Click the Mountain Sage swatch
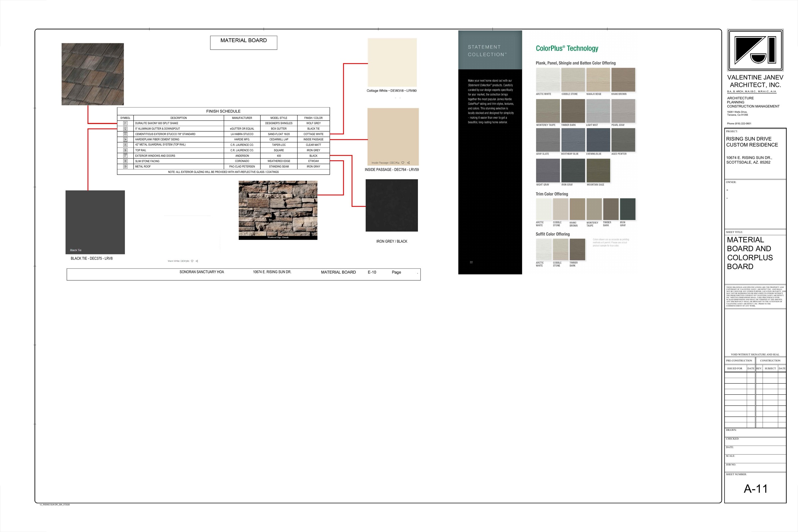This screenshot has height=532, width=798. coord(598,171)
